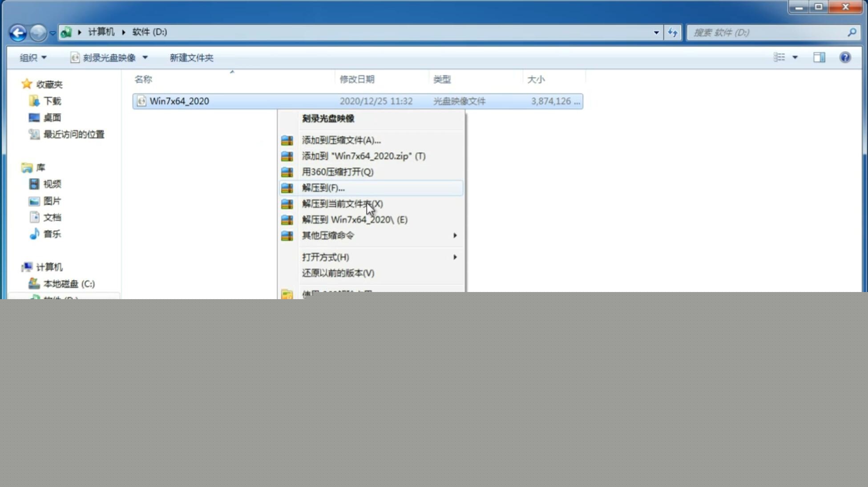The image size is (868, 487).
Task: Click the 刻录光盘映像 toolbar button
Action: (104, 57)
